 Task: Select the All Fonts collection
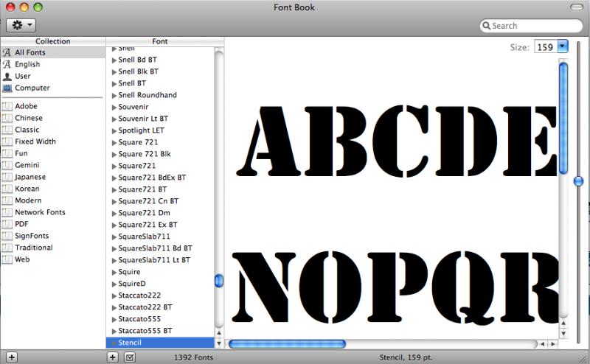click(53, 52)
